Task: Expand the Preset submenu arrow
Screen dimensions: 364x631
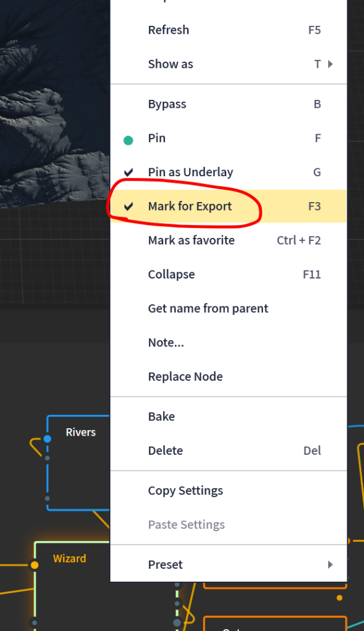Action: point(330,564)
